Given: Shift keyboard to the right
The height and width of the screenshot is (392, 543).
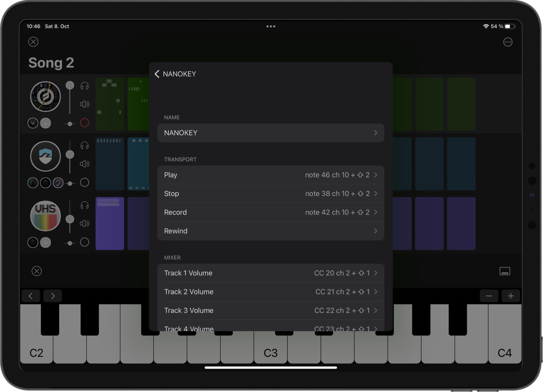Looking at the screenshot, I should coord(53,296).
